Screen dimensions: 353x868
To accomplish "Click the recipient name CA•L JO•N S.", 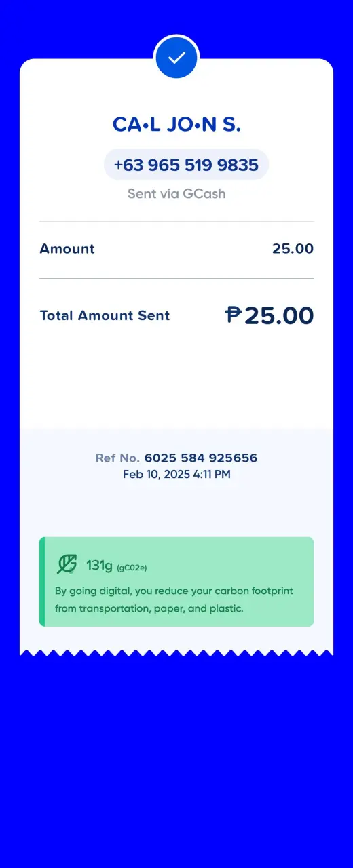I will tap(176, 125).
